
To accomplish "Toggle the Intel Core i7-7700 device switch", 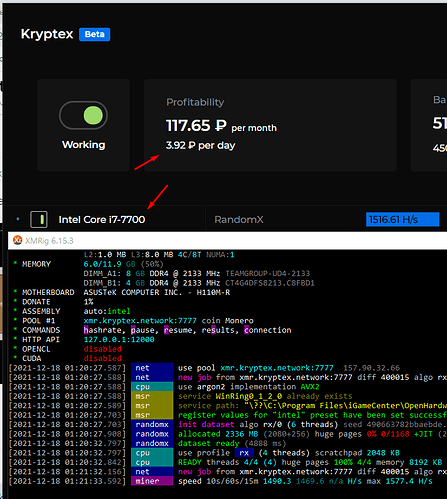I will [39, 219].
